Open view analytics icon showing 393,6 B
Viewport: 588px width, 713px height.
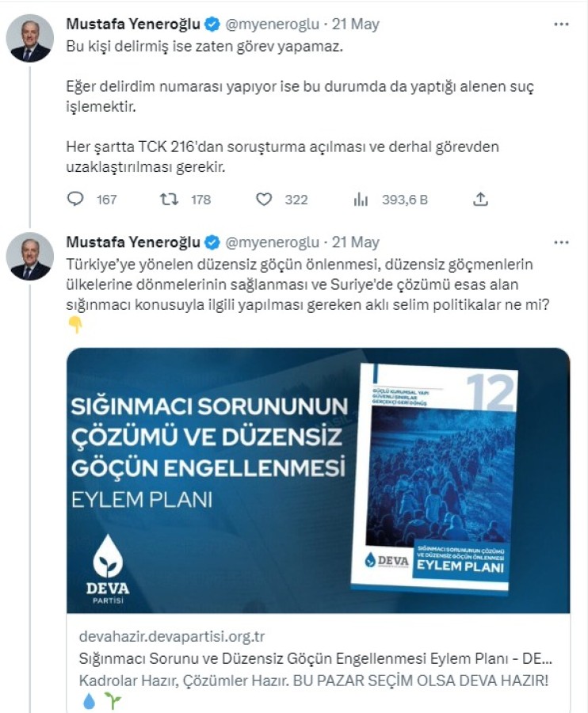tap(361, 199)
